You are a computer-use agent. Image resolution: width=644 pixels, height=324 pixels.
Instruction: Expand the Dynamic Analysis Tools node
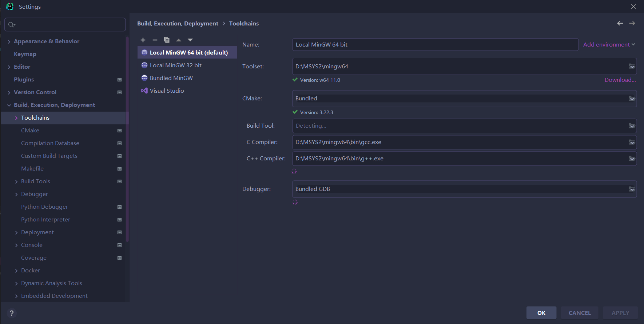point(16,283)
